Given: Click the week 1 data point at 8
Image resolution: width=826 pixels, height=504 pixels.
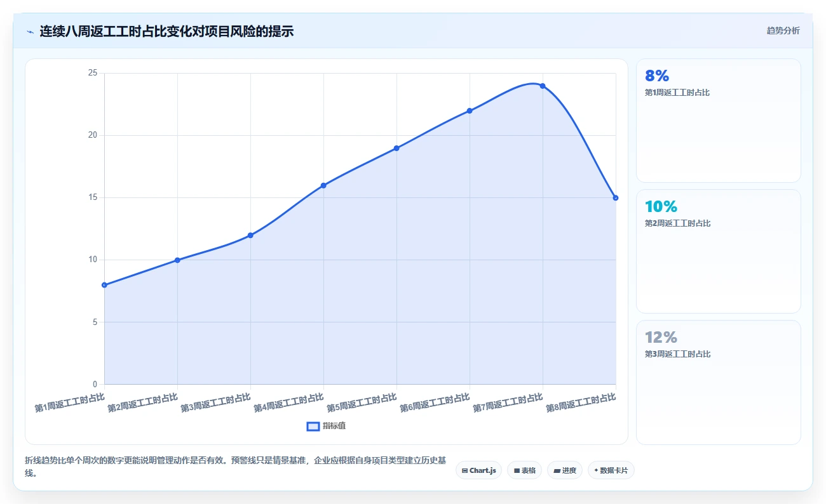Looking at the screenshot, I should pyautogui.click(x=104, y=285).
